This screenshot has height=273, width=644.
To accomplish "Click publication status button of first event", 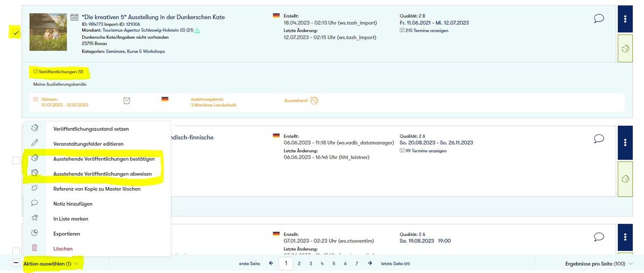I will click(x=625, y=48).
